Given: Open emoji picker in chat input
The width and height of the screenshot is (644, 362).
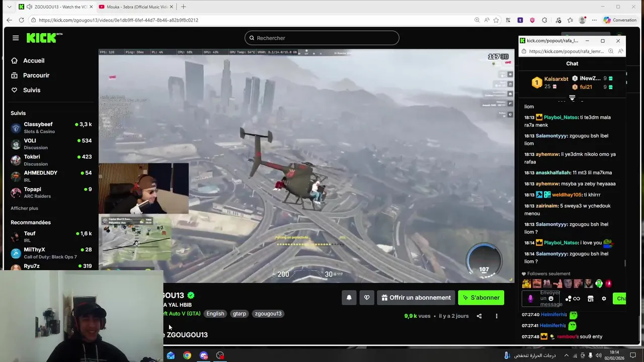Looking at the screenshot, I should click(x=551, y=298).
